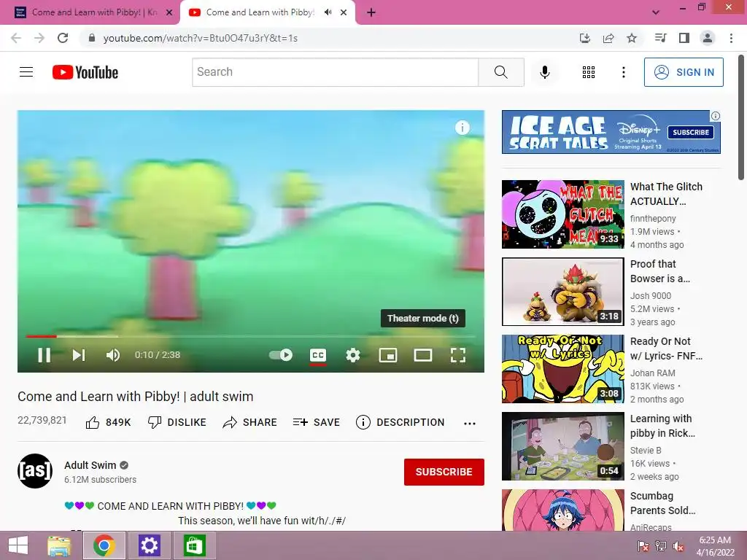Open a new browser tab
Screen dimensions: 747x560
[x=371, y=12]
